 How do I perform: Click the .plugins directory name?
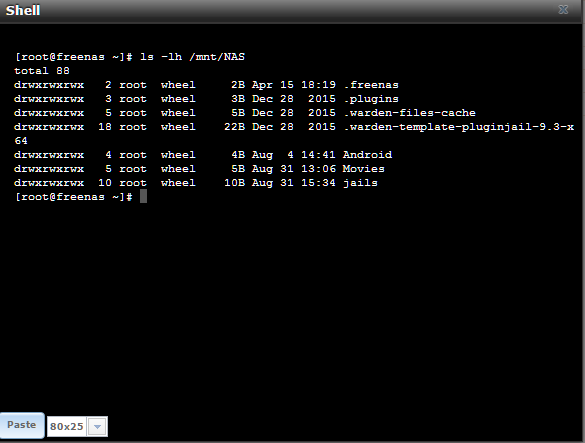tap(371, 99)
